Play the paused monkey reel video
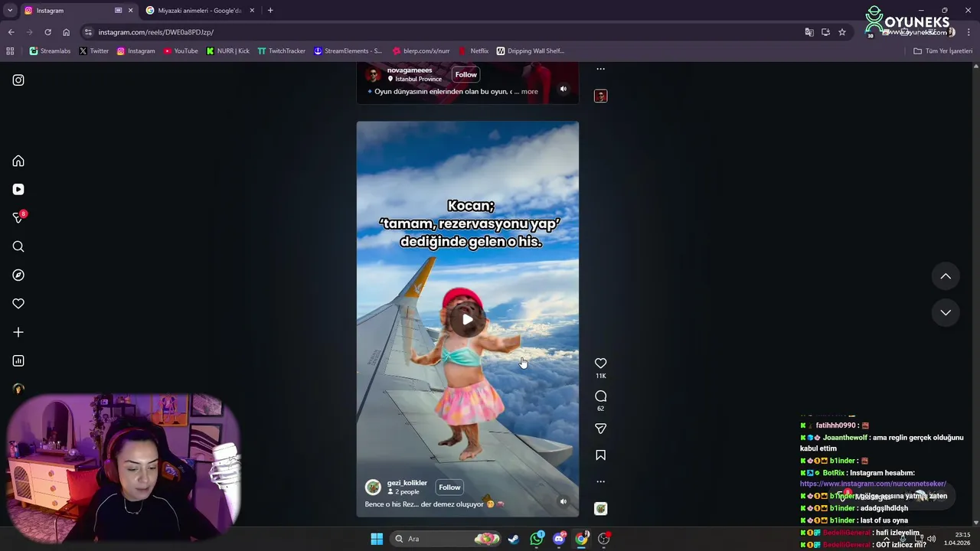Screen dimensions: 980x551 click(x=468, y=319)
